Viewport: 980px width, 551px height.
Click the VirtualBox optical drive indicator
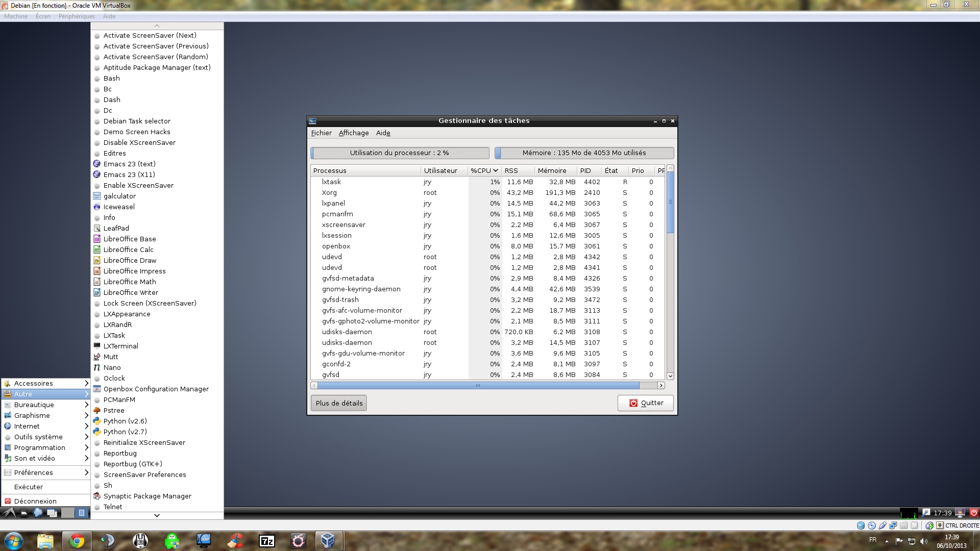[871, 525]
